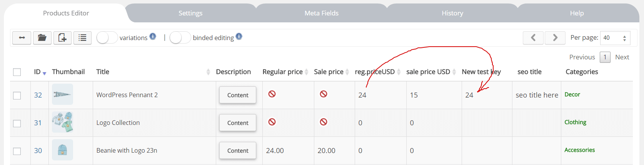Toggle the variations switch

coord(107,37)
